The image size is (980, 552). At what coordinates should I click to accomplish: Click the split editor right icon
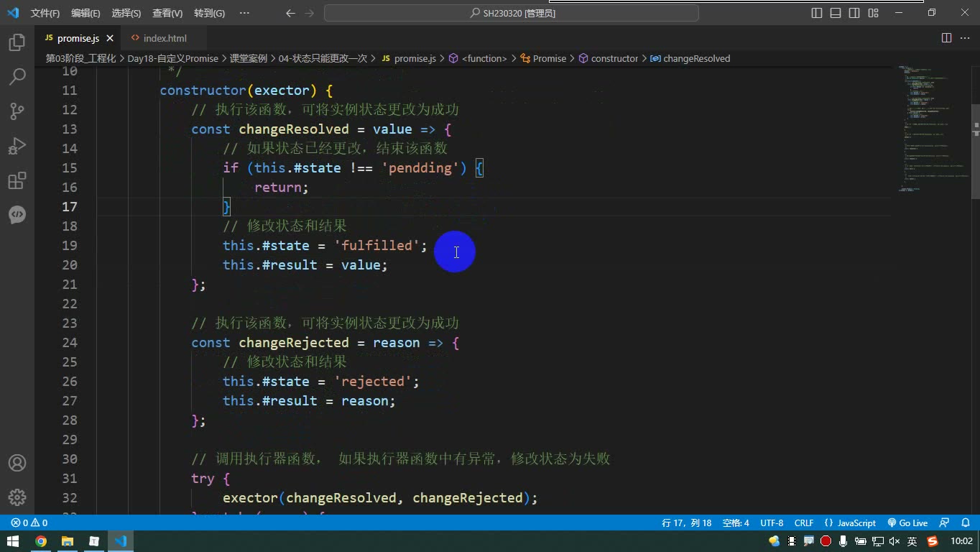click(947, 38)
